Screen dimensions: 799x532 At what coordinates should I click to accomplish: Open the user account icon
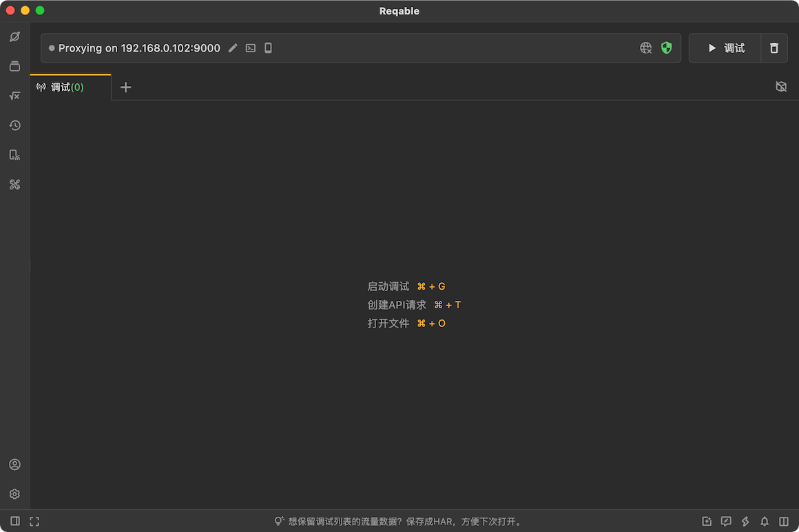14,465
